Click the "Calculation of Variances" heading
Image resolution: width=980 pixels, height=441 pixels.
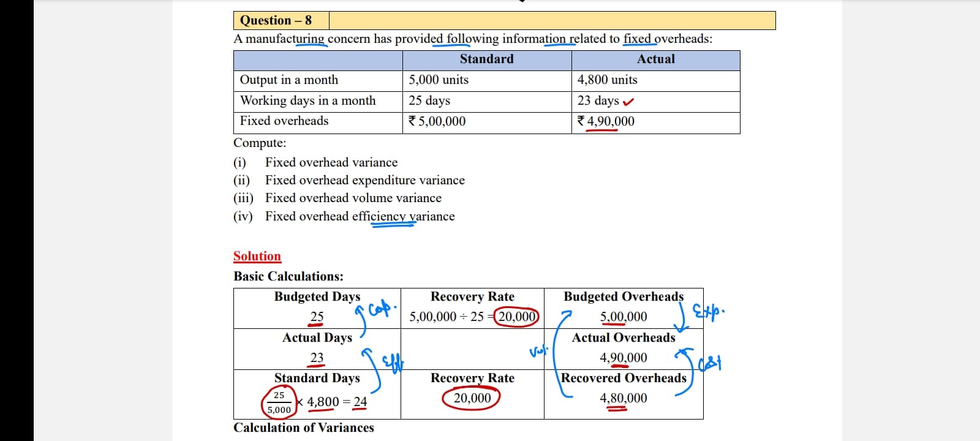tap(304, 428)
